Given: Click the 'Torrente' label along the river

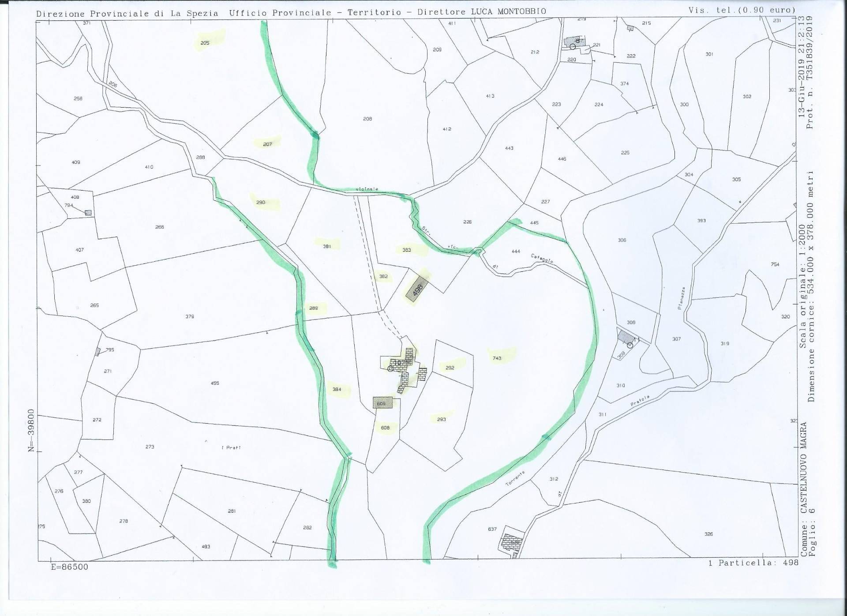Looking at the screenshot, I should 515,478.
